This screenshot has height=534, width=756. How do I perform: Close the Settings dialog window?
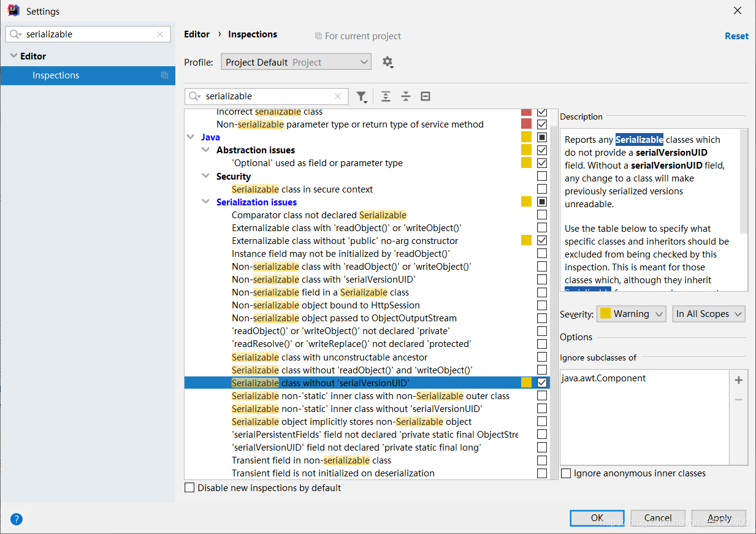(x=737, y=10)
